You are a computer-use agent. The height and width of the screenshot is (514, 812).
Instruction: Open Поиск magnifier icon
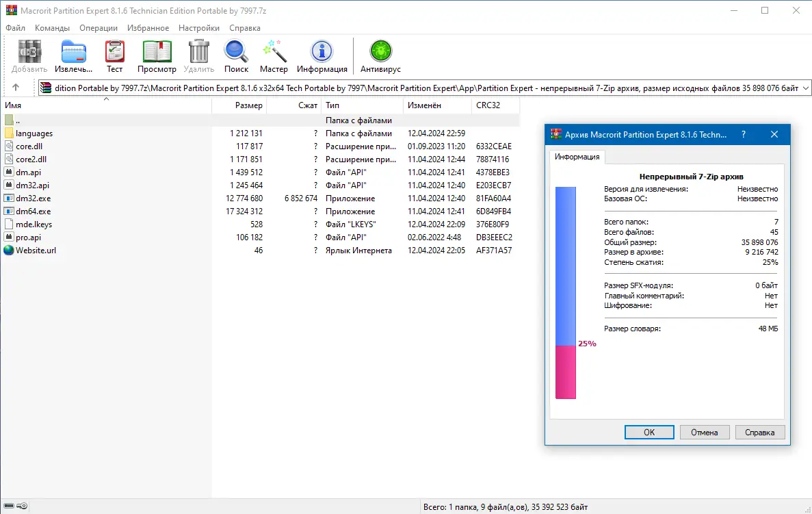[236, 51]
